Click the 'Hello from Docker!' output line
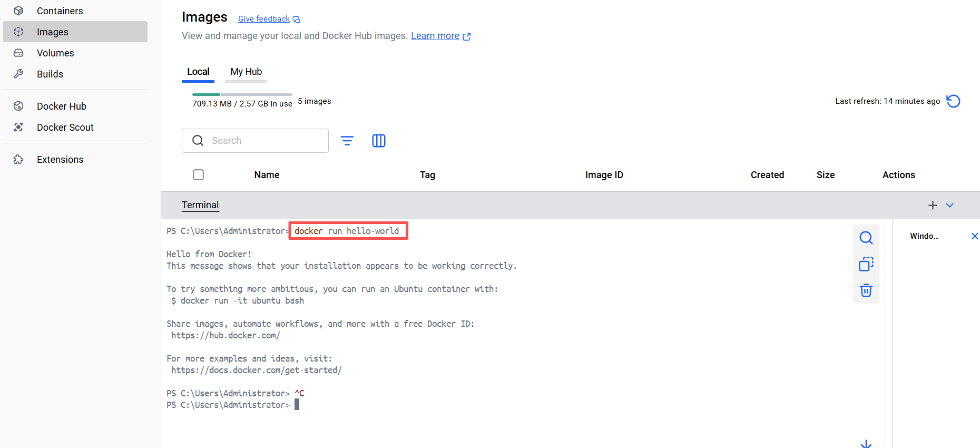 (209, 254)
